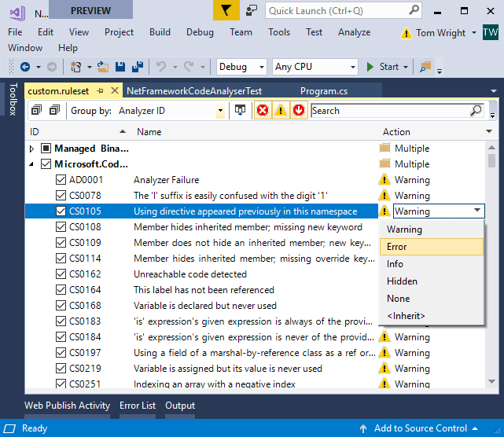Open the document tabs overflow dropdown
The height and width of the screenshot is (437, 504).
coord(494,91)
